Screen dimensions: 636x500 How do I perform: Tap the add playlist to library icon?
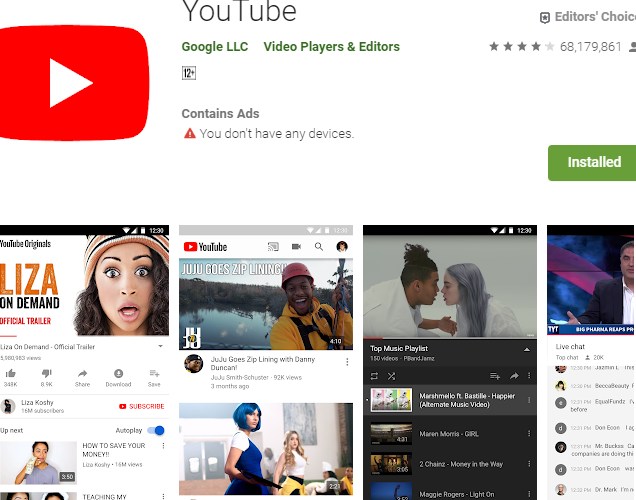tap(494, 376)
